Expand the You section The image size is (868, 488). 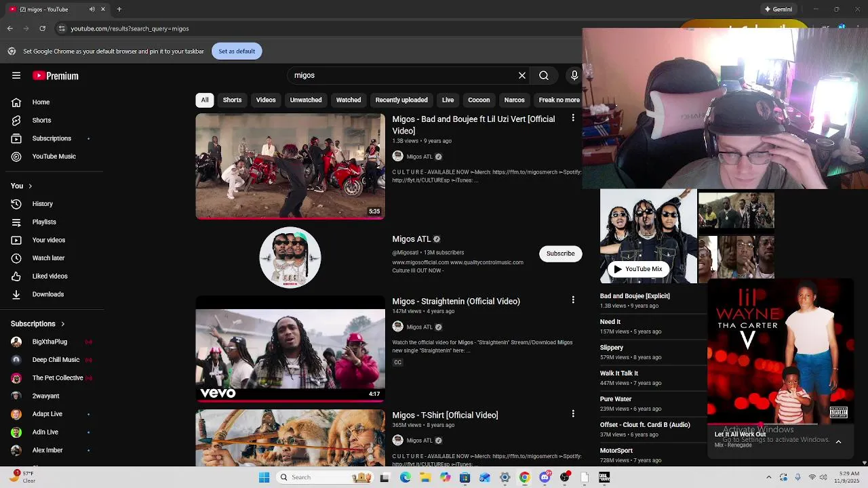21,186
